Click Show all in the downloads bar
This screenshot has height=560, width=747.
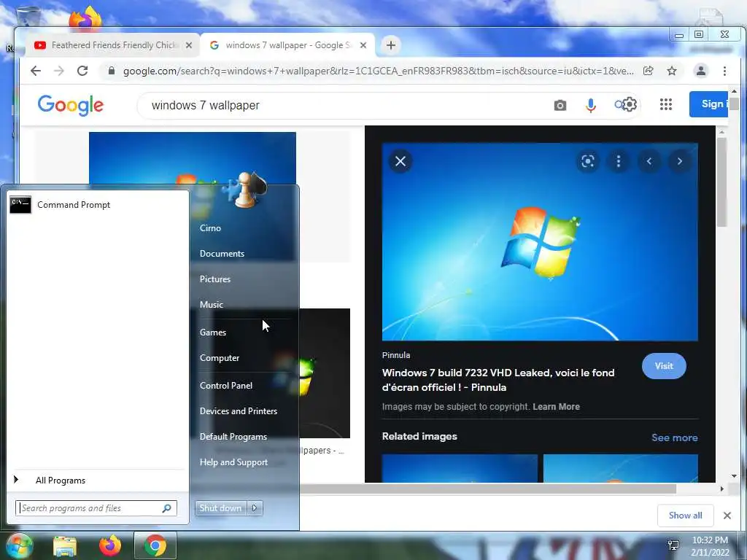(685, 516)
